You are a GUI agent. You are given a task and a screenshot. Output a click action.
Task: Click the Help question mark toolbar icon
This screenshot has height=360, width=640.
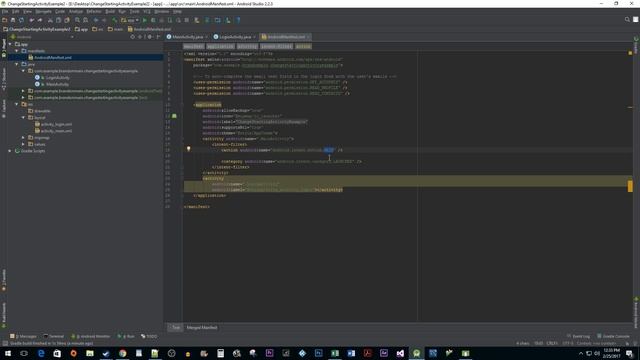click(x=238, y=20)
